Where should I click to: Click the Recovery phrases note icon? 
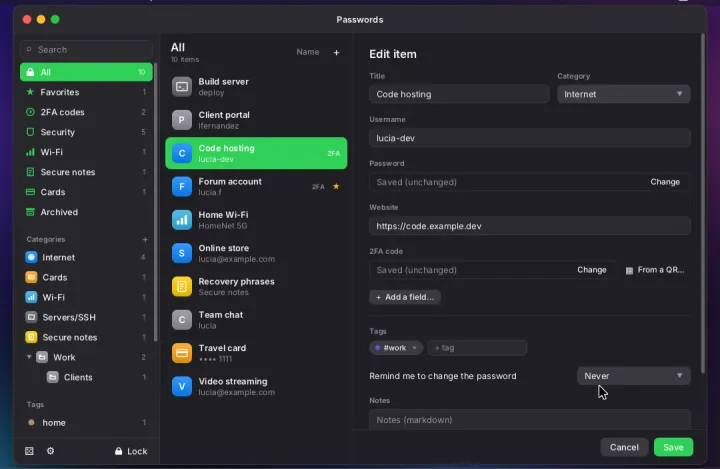pos(182,287)
